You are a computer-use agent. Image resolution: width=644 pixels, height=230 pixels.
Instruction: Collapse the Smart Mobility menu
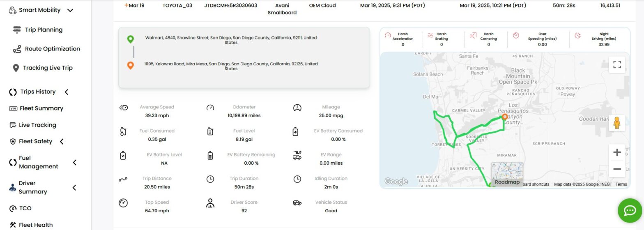pos(70,10)
